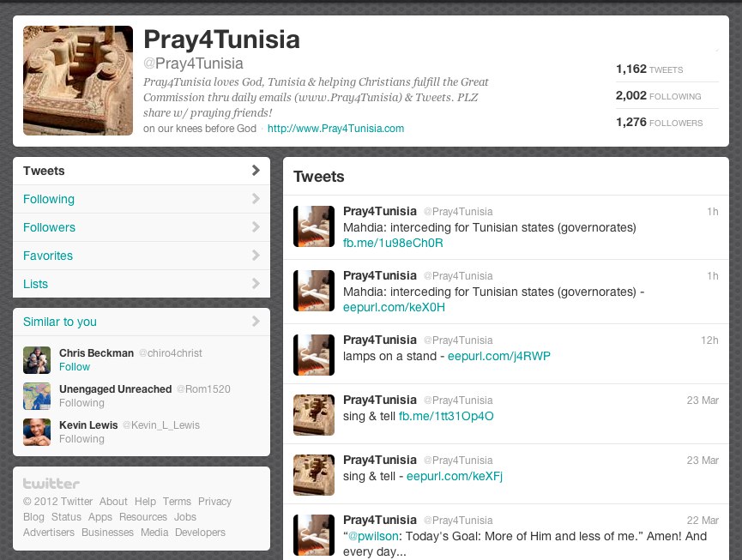Click the Pray4Tunisia profile title
Viewport: 742px width, 560px height.
[x=221, y=39]
